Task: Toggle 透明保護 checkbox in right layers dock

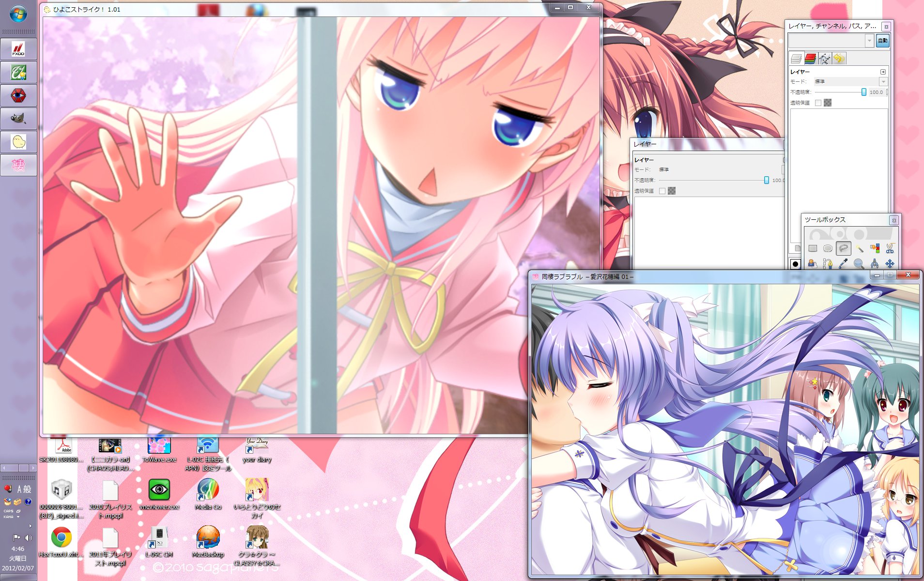Action: tap(818, 103)
